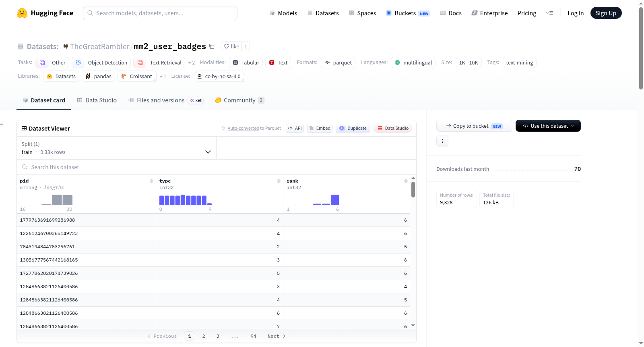This screenshot has width=644, height=347.
Task: Go to page 2 of the table
Action: pos(204,336)
